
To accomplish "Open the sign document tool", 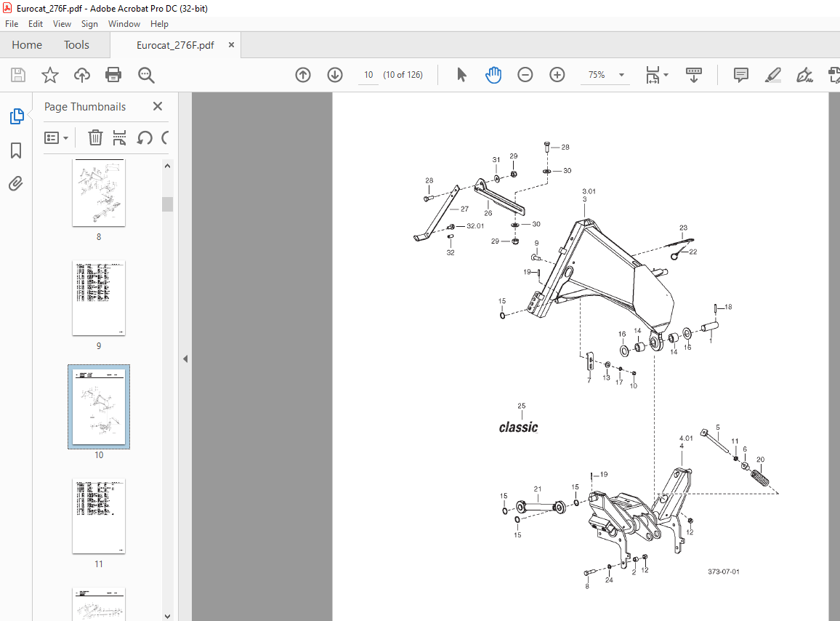I will coord(804,75).
